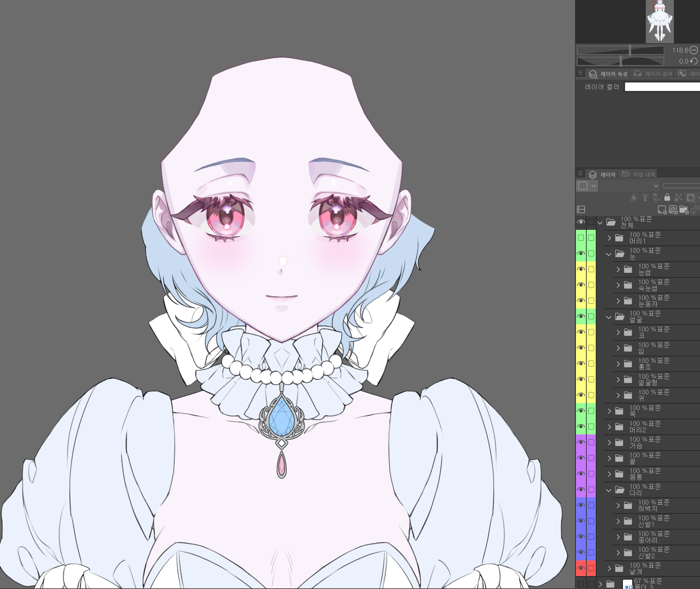Click the navigator canvas thumbnail
This screenshot has width=700, height=589.
(659, 22)
